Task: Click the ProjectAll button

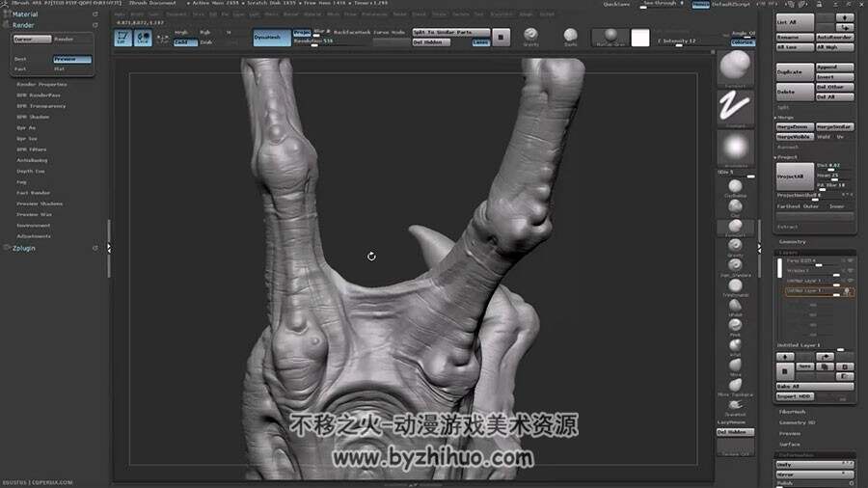Action: click(795, 176)
